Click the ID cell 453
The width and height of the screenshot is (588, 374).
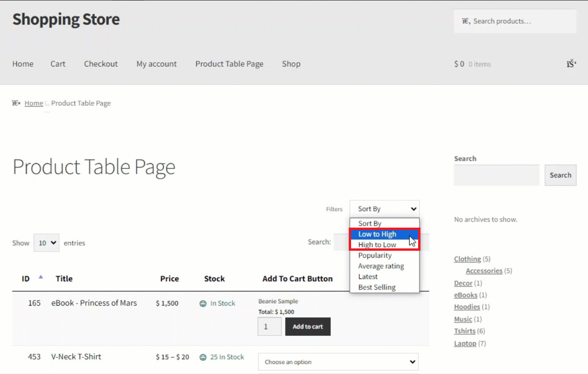[x=34, y=357]
